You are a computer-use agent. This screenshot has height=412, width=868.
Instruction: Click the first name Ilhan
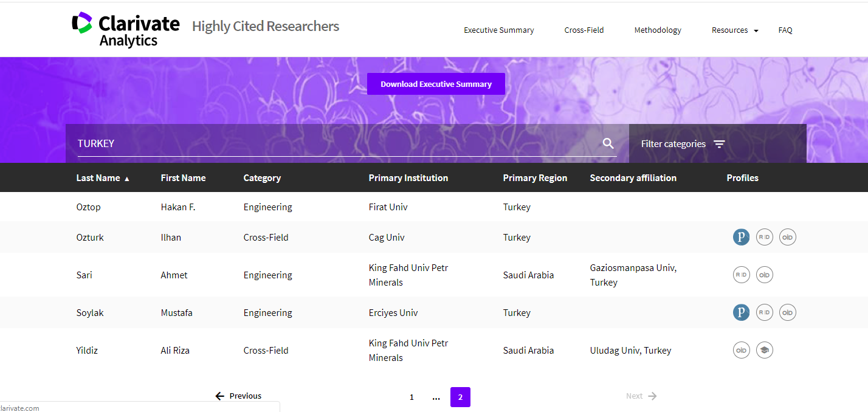171,237
